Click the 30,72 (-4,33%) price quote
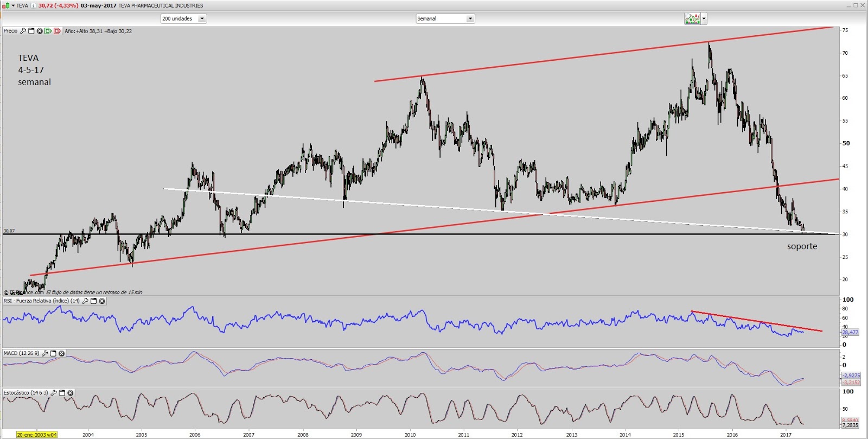This screenshot has height=439, width=868. tap(58, 5)
